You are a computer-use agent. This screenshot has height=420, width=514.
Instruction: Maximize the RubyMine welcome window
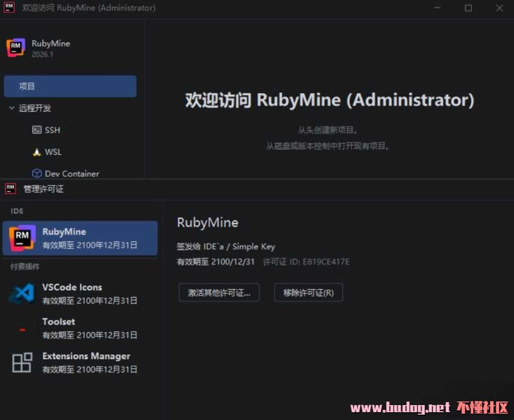click(x=469, y=8)
